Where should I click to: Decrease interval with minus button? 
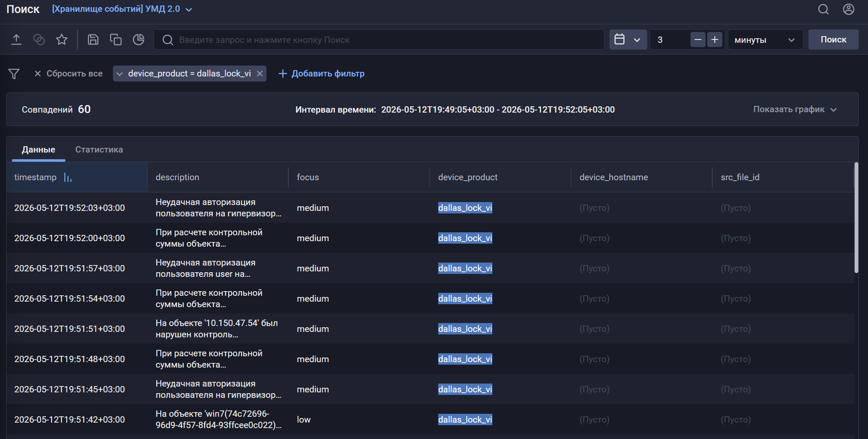click(x=698, y=39)
